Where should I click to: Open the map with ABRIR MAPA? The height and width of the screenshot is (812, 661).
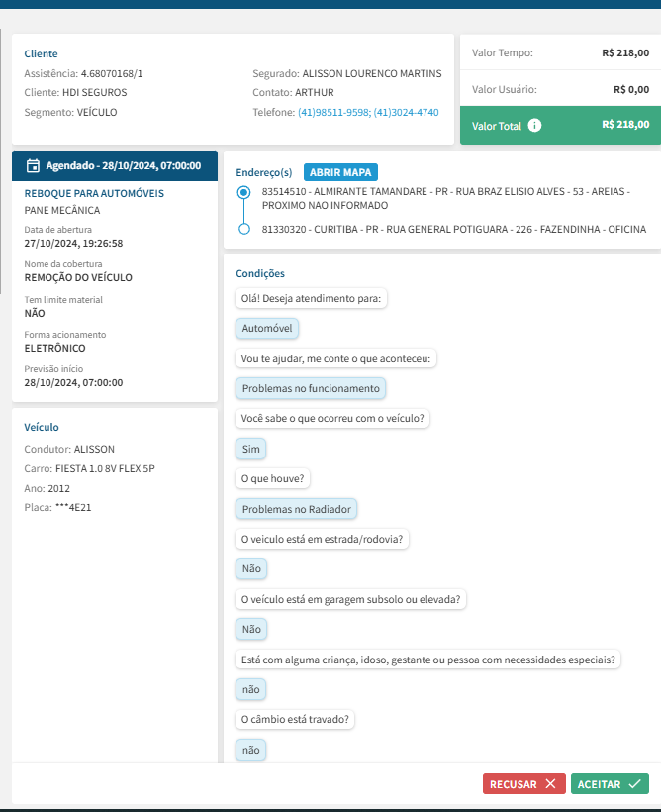[340, 172]
